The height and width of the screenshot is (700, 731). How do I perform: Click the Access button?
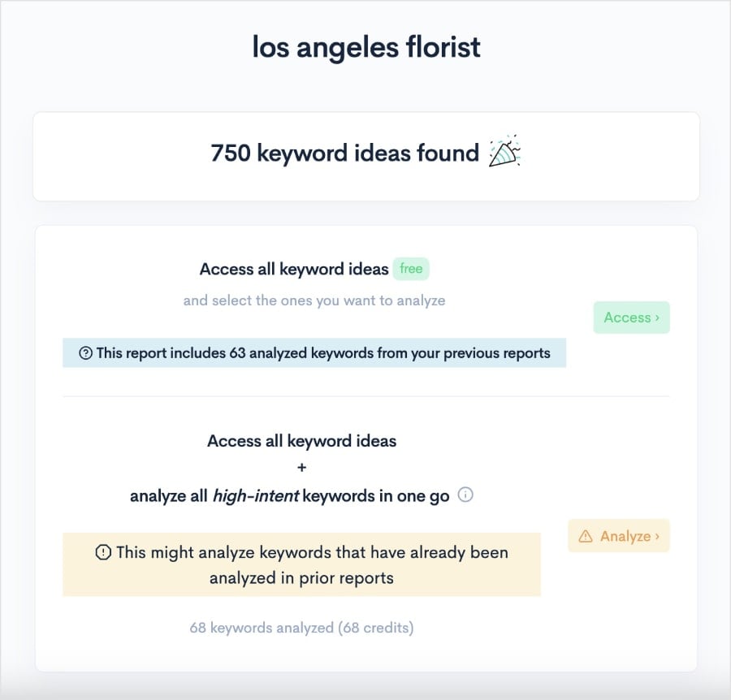[x=631, y=317]
